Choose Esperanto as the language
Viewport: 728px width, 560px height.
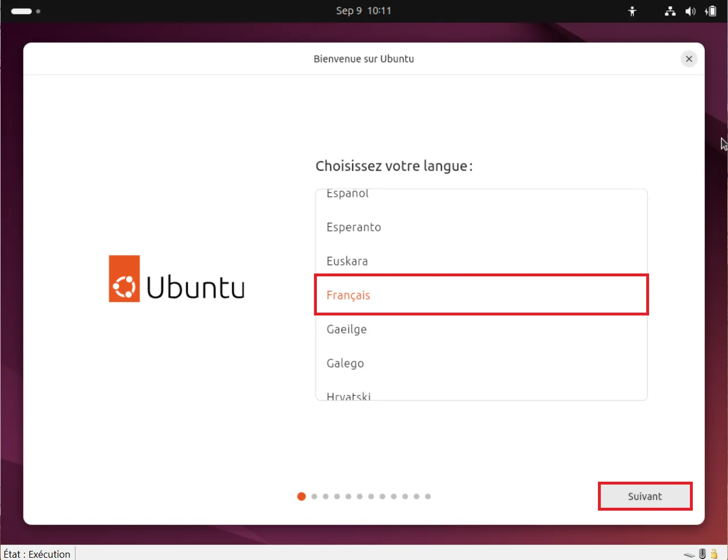482,227
